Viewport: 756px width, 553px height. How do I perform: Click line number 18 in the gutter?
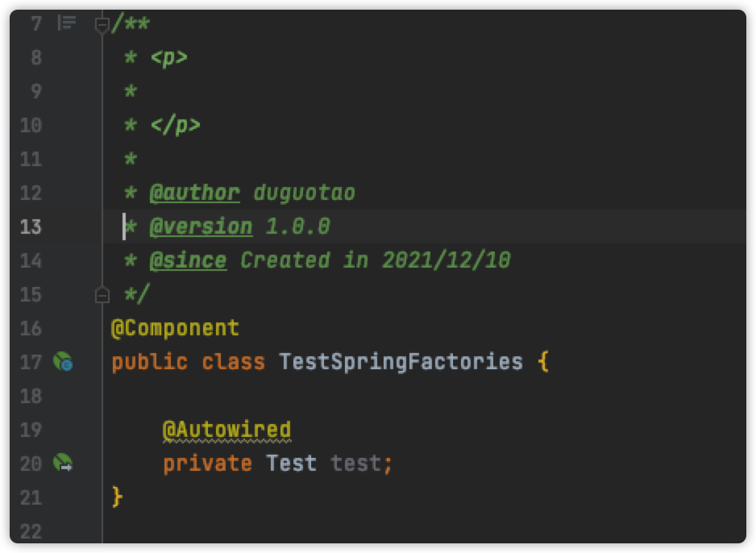coord(31,396)
